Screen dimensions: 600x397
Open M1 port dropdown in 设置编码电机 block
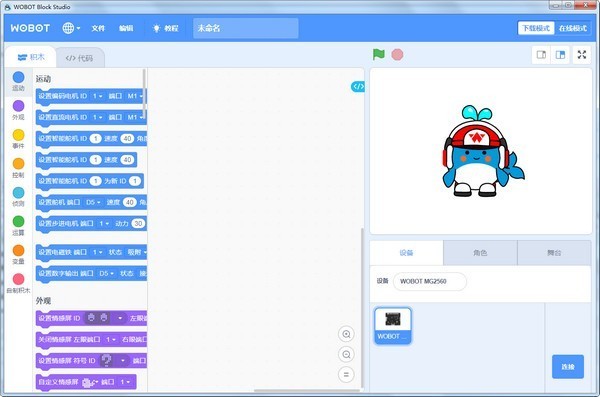click(135, 96)
